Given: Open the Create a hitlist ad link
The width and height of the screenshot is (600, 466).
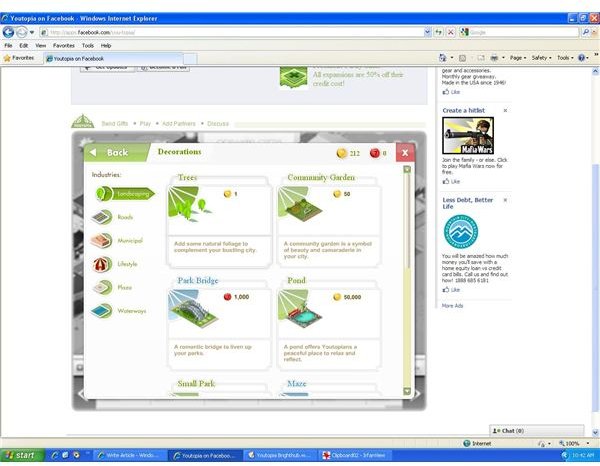Looking at the screenshot, I should click(463, 110).
